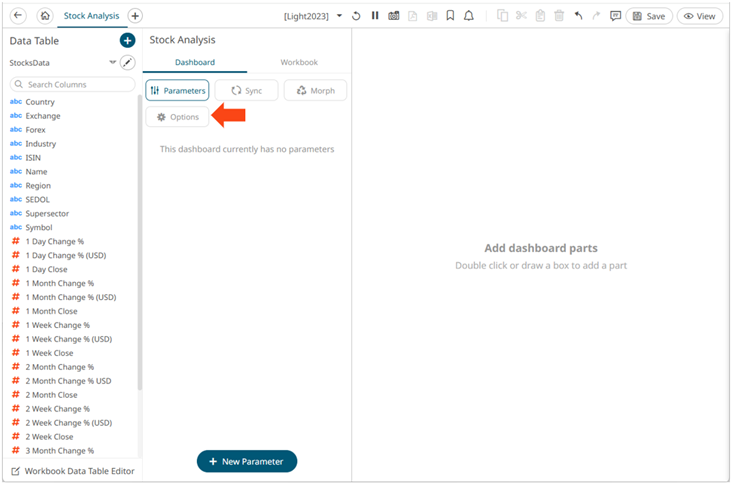Viewport: 732px width, 483px height.
Task: Open the dashboard Options button
Action: (177, 117)
